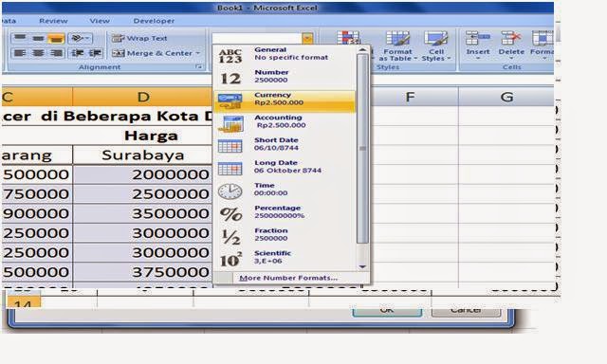The width and height of the screenshot is (607, 364).
Task: Open More Number Formats link
Action: tap(288, 278)
